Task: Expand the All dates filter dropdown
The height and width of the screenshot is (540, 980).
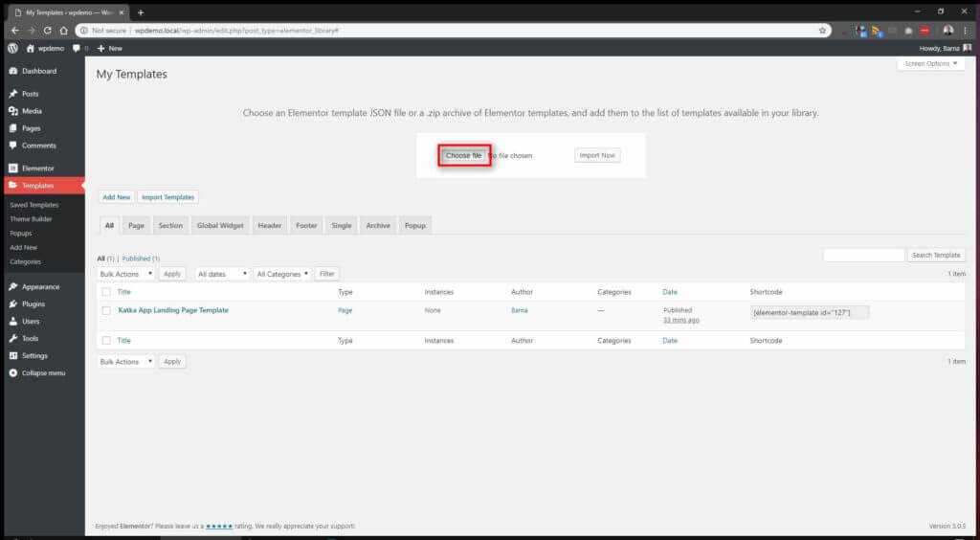Action: pyautogui.click(x=222, y=274)
